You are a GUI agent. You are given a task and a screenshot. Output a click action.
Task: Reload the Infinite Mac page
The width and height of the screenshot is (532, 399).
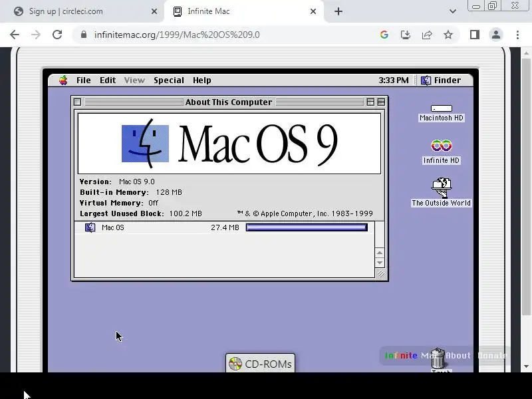[x=57, y=35]
